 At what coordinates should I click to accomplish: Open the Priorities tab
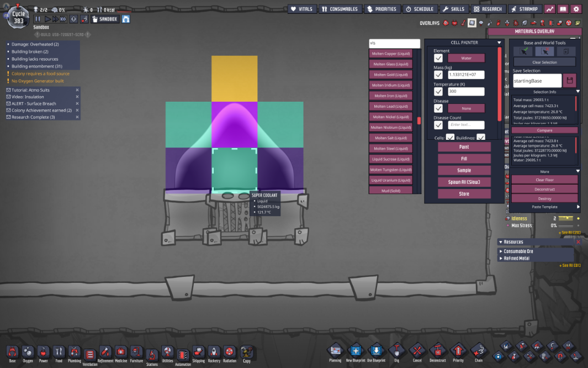click(x=382, y=9)
